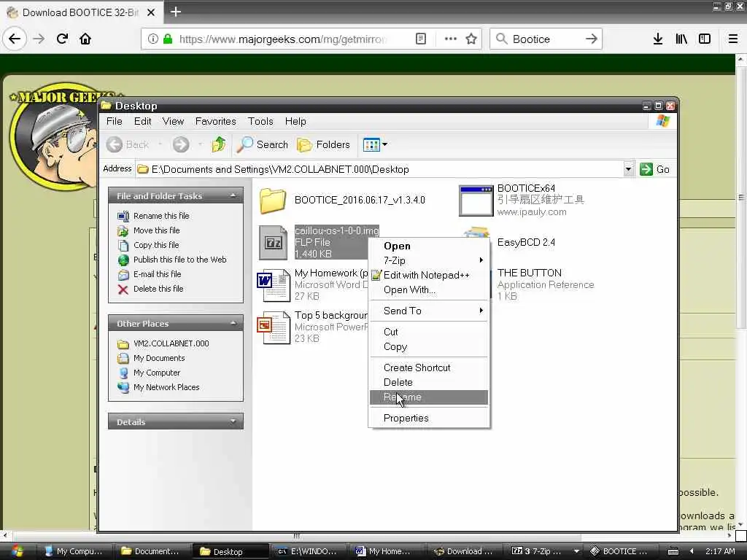Choose Delete in context menu
Image resolution: width=747 pixels, height=560 pixels.
pos(429,382)
